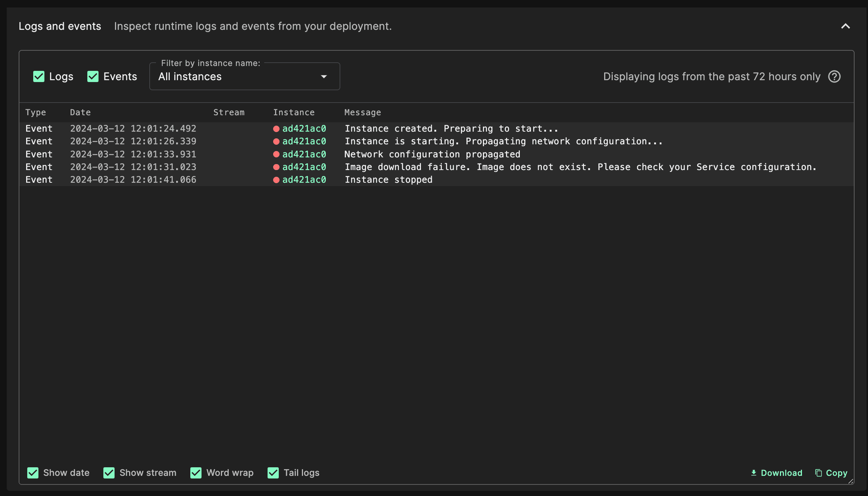Open instance ad421ac0 on Network configuration row
868x496 pixels.
coord(304,154)
